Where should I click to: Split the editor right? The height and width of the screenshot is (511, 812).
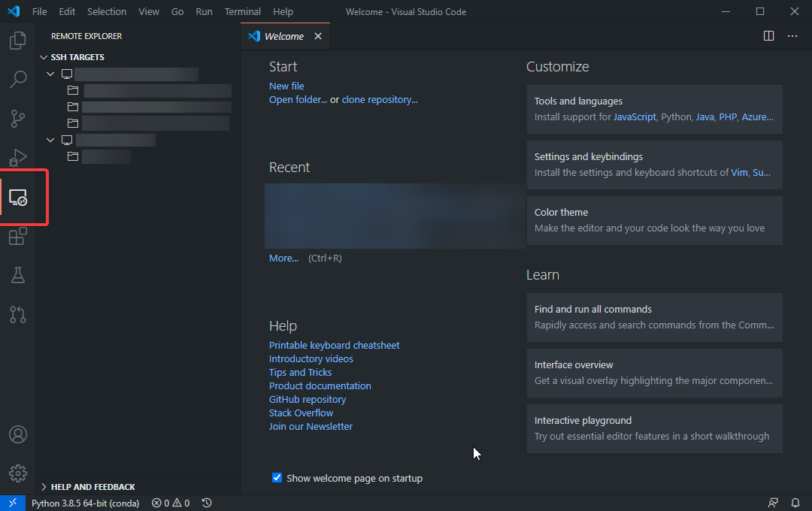point(768,36)
